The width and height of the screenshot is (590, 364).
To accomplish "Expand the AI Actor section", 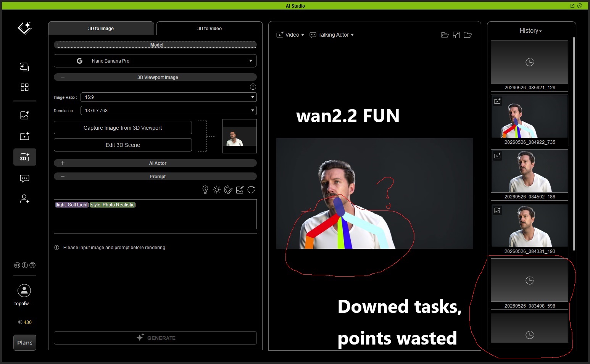I will pyautogui.click(x=63, y=163).
